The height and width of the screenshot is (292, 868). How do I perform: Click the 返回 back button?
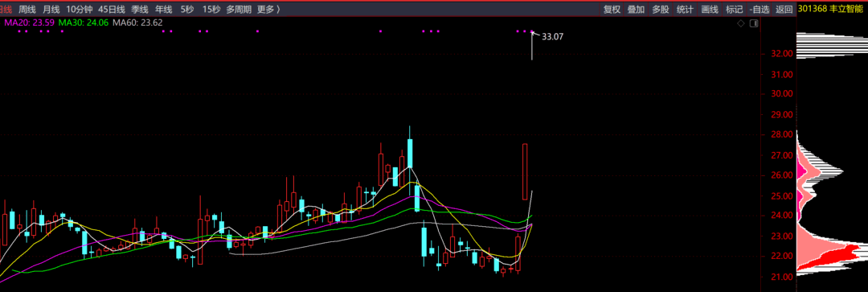784,10
